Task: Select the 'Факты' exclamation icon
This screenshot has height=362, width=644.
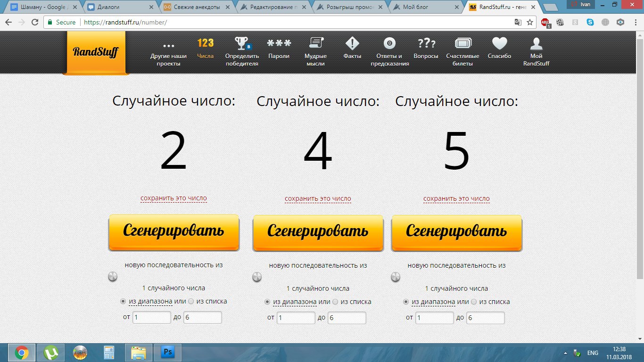Action: pyautogui.click(x=352, y=44)
